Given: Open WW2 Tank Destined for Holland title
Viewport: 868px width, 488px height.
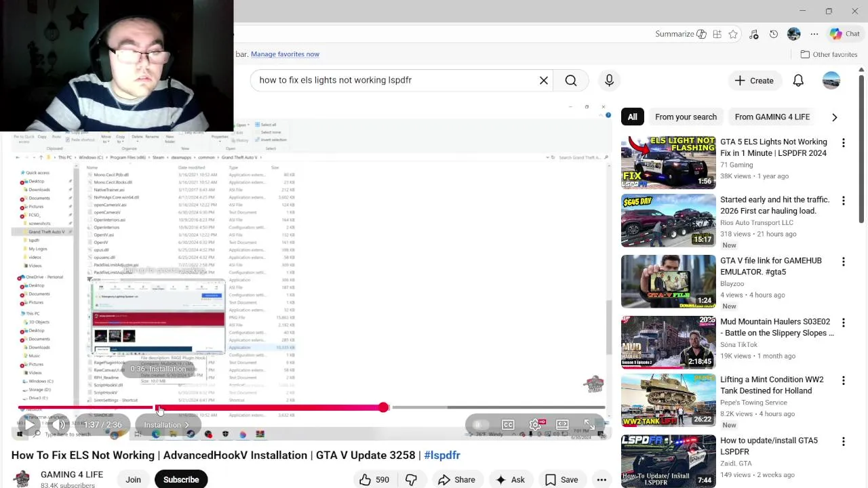Looking at the screenshot, I should [x=772, y=385].
